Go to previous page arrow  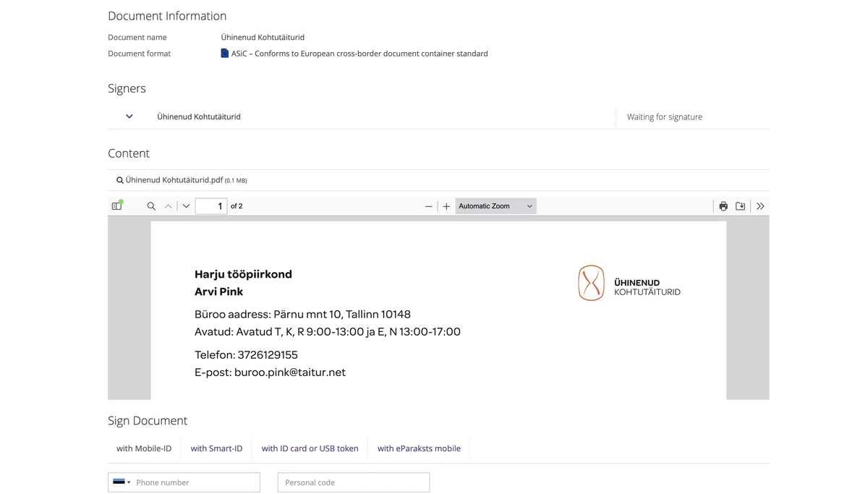click(168, 206)
